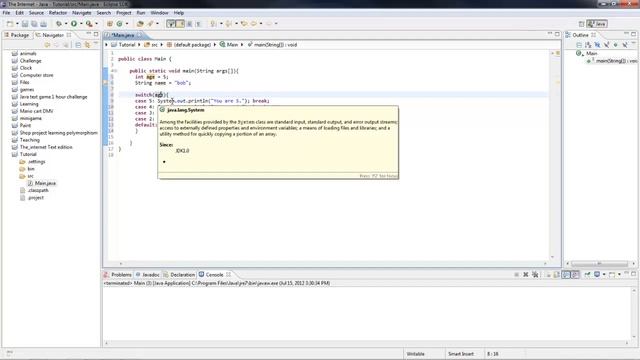Switch to the Declaration tab

[179, 275]
